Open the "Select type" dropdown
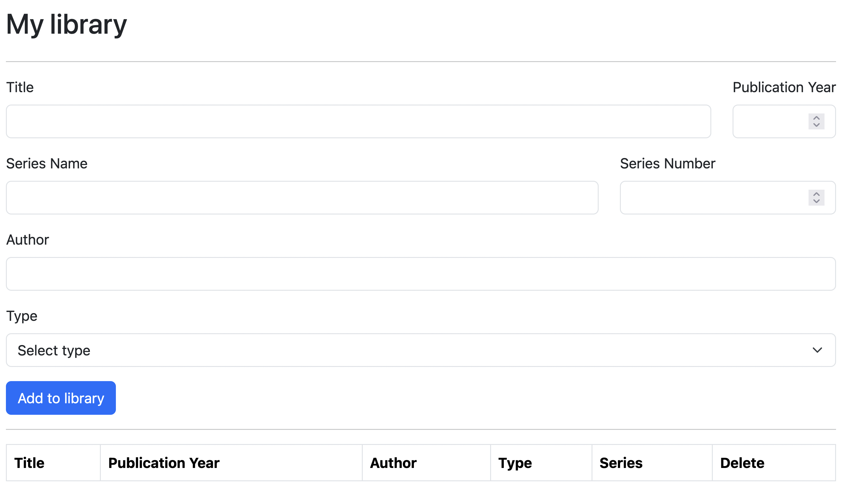The height and width of the screenshot is (504, 852). 408,350
